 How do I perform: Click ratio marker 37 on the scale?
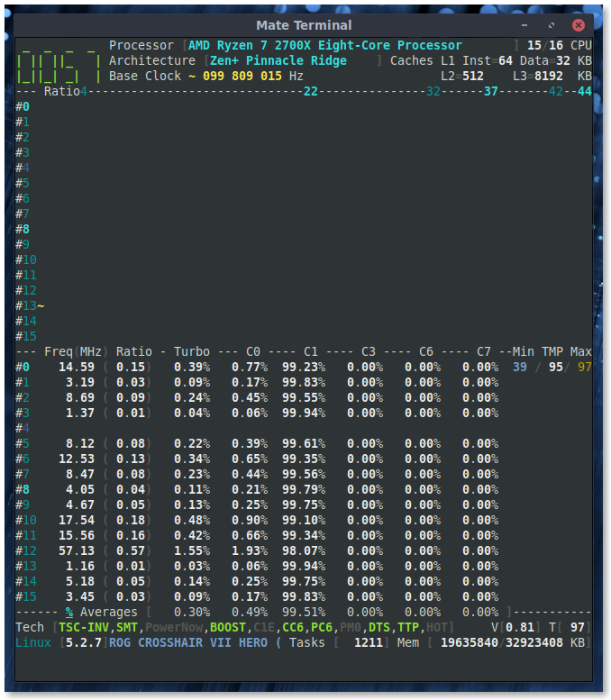491,92
